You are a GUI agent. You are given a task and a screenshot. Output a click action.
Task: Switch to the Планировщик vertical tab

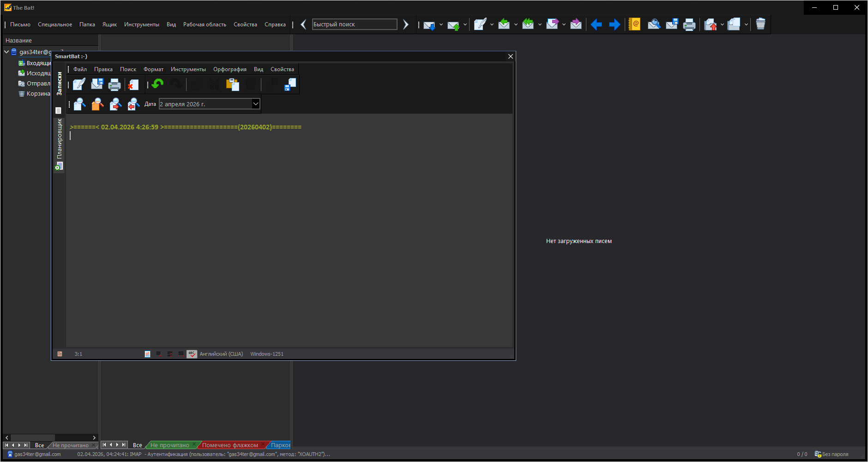coord(59,143)
